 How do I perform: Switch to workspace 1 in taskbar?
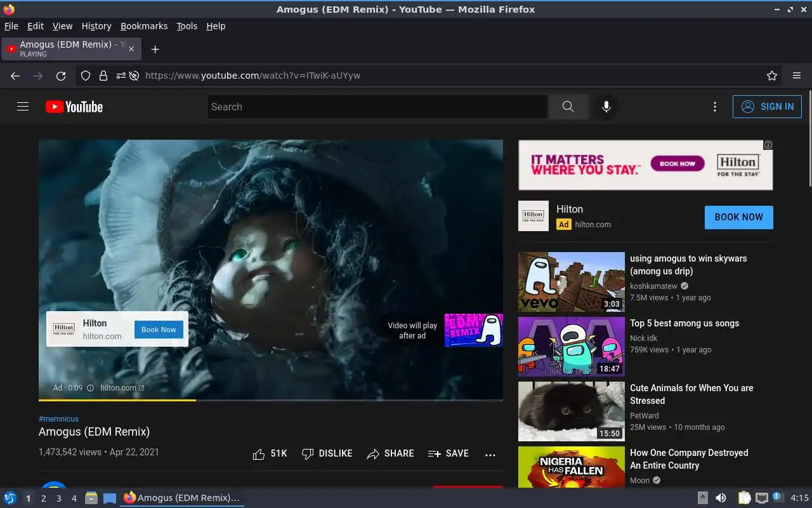pyautogui.click(x=28, y=498)
